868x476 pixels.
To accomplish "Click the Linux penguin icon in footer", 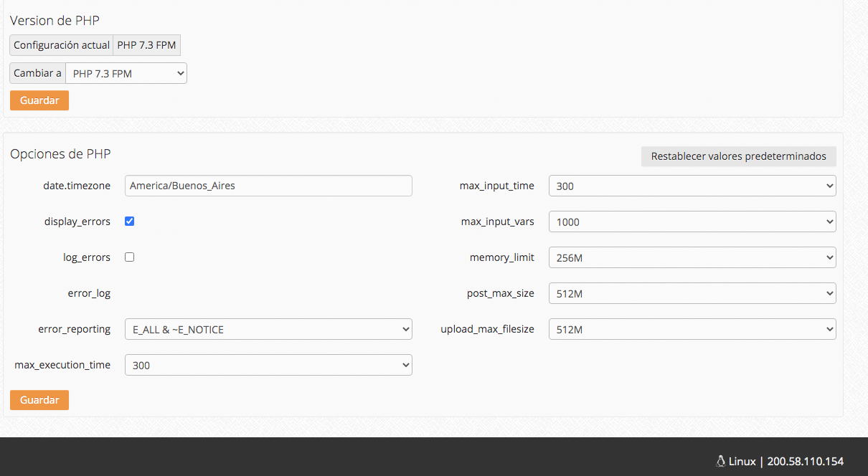I will click(721, 461).
